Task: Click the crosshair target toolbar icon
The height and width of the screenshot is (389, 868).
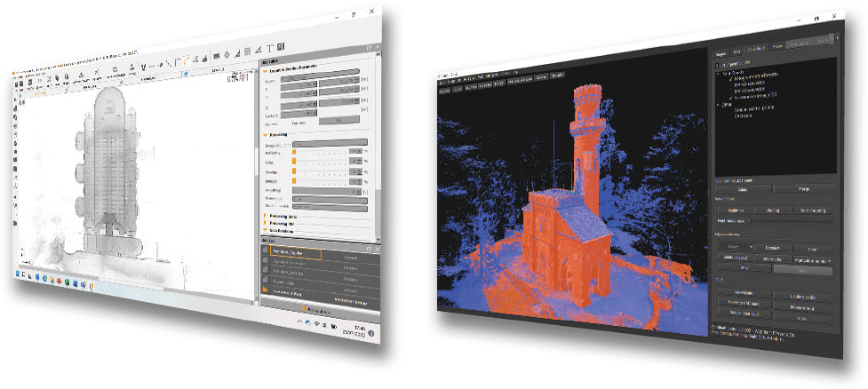Action: (x=227, y=52)
